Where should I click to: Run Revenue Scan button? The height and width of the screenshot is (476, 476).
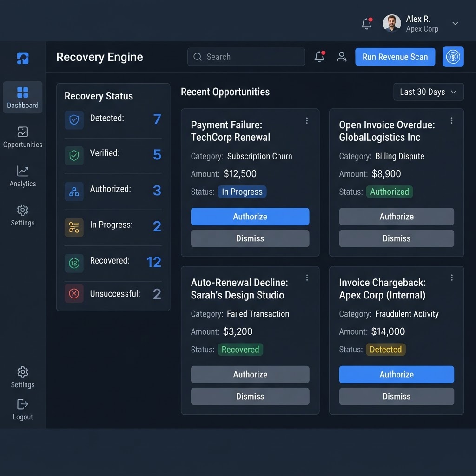coord(395,57)
